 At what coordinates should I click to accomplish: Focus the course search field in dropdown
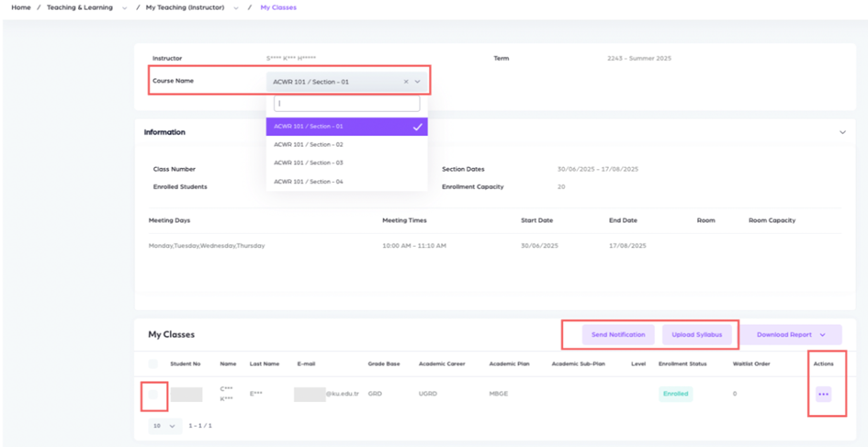(346, 104)
